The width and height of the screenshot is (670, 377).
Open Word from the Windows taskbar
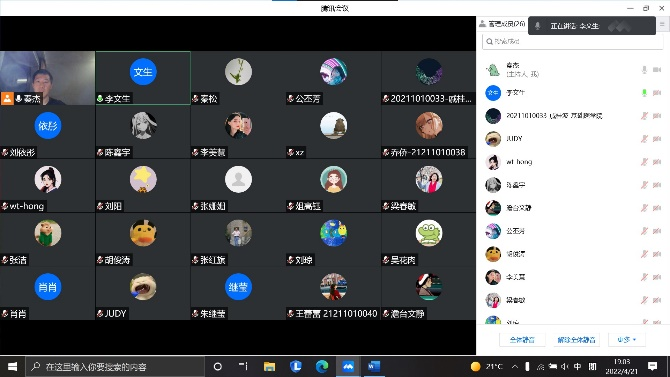374,367
